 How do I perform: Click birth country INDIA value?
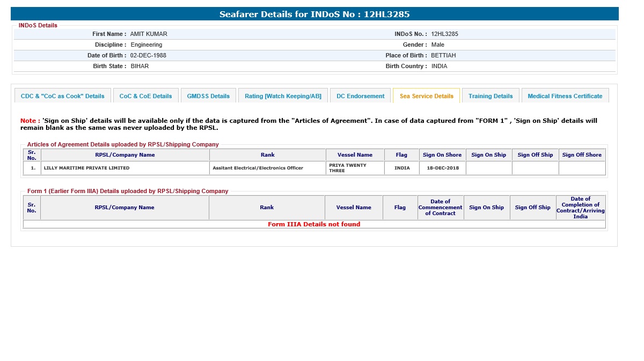[x=439, y=66]
